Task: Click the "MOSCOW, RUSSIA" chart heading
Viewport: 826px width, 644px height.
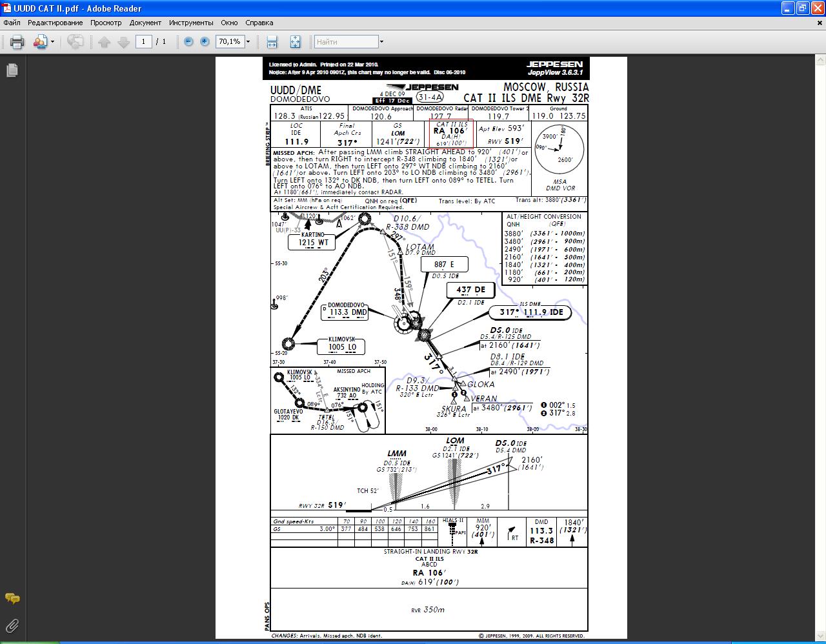Action: click(546, 87)
